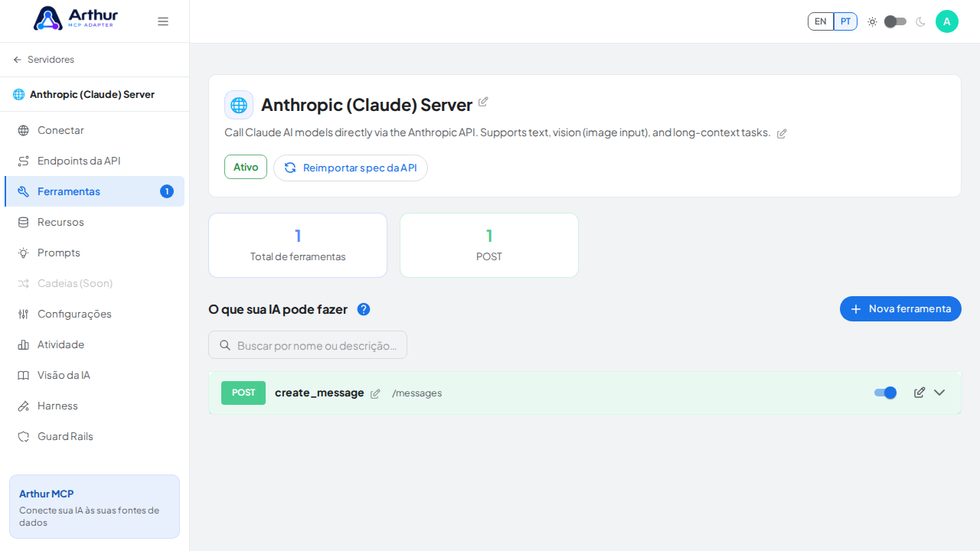The height and width of the screenshot is (551, 980).
Task: Switch language to PT
Action: pos(845,21)
